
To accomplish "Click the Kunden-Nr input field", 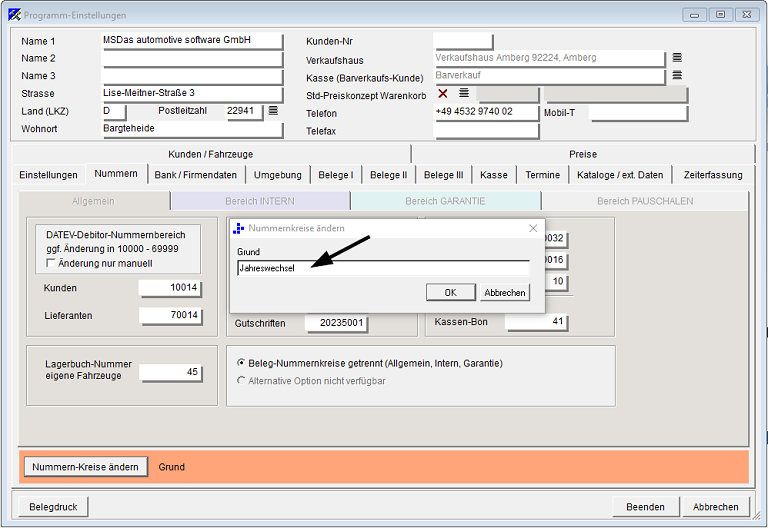I will tap(463, 41).
